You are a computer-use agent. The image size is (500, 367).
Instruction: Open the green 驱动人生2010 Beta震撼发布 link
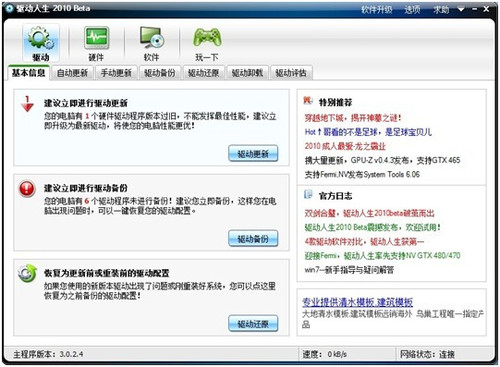(372, 227)
